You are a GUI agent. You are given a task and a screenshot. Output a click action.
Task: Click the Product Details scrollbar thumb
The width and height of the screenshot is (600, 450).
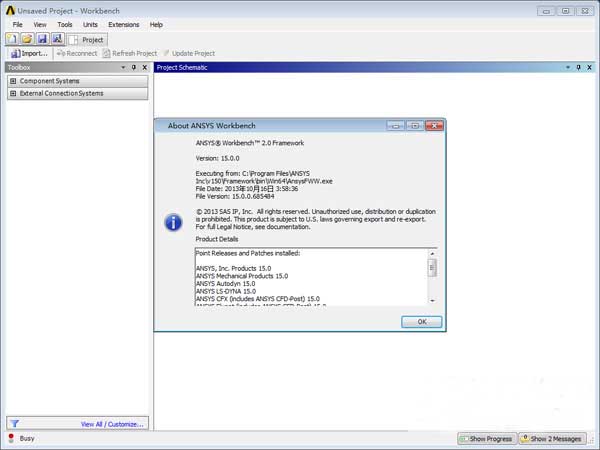(432, 267)
